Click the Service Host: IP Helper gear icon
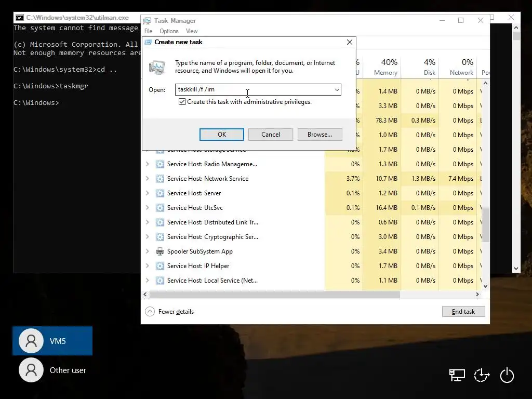 click(160, 266)
